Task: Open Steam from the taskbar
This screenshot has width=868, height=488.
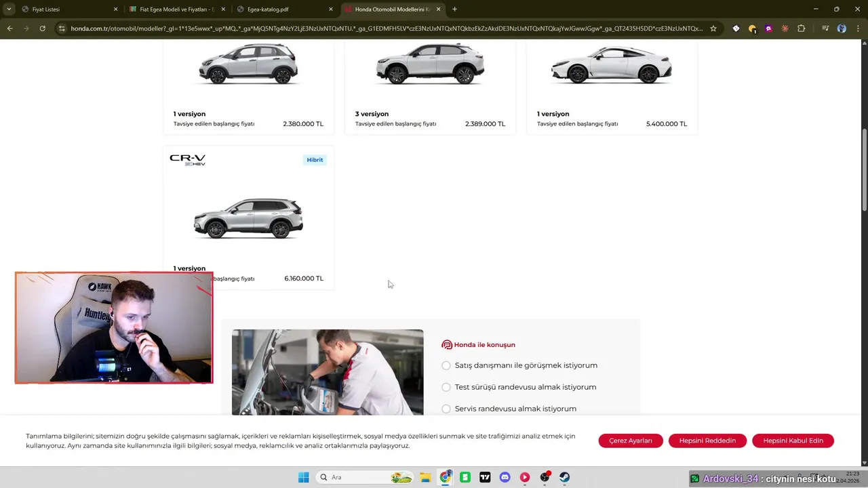Action: click(x=564, y=477)
